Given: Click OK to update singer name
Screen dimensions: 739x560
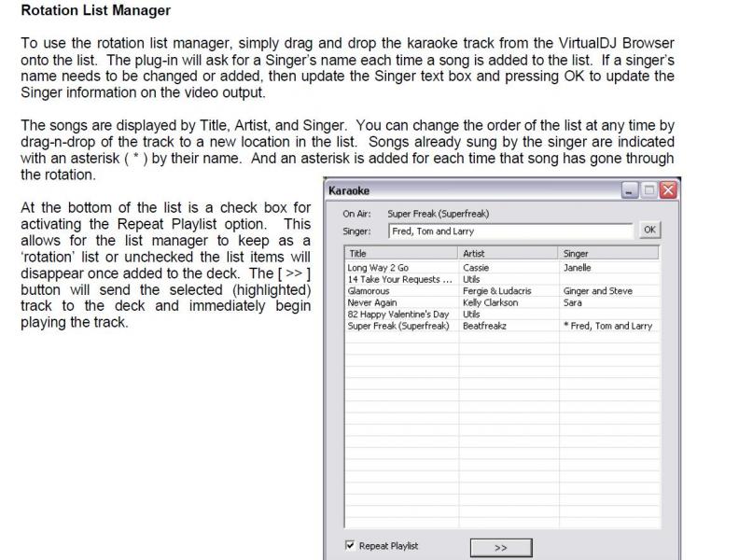Looking at the screenshot, I should tap(649, 231).
